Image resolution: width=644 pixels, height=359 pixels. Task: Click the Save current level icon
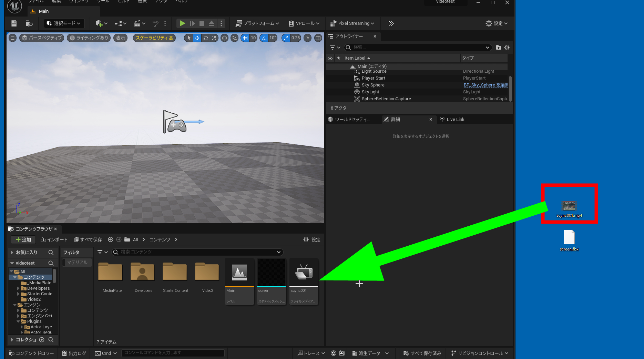click(x=14, y=23)
